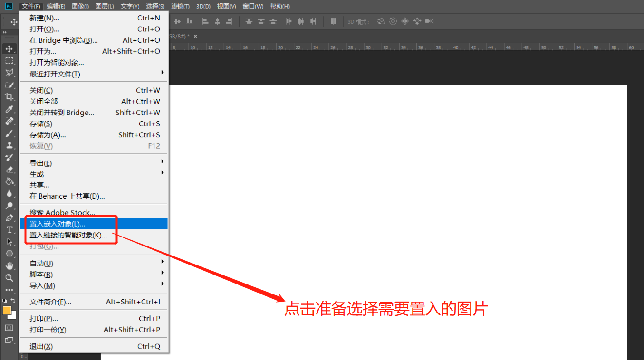
Task: Select the Blur tool
Action: pos(9,193)
